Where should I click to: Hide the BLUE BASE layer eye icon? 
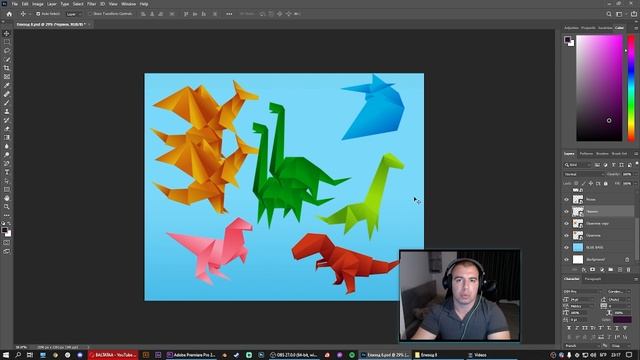(x=567, y=247)
